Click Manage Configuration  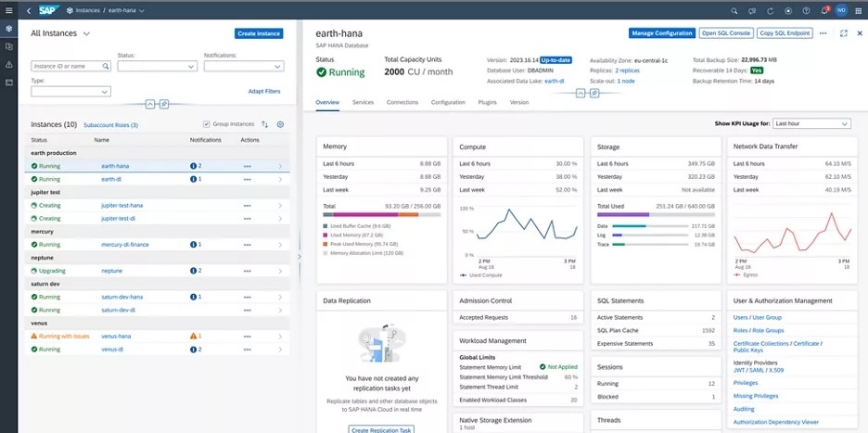pyautogui.click(x=662, y=33)
